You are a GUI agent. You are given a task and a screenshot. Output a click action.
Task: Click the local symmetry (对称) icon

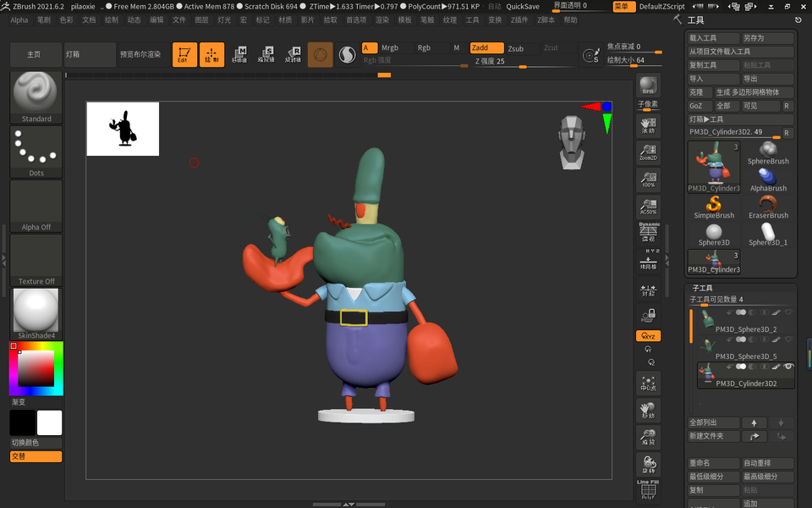[x=648, y=290]
